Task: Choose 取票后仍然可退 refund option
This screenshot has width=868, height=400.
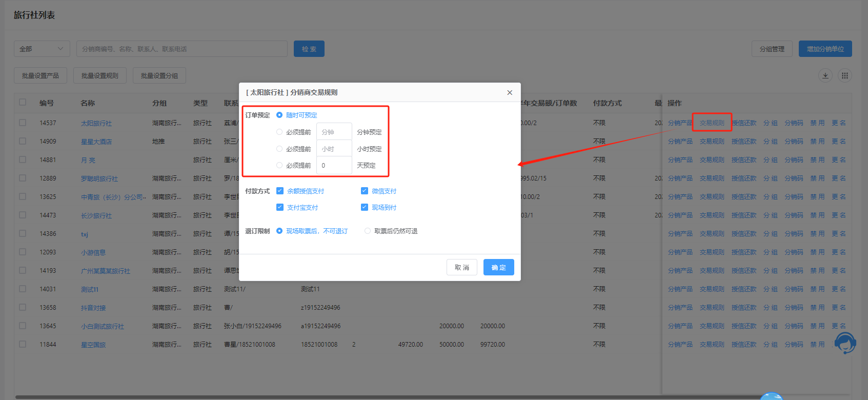Action: (x=368, y=231)
